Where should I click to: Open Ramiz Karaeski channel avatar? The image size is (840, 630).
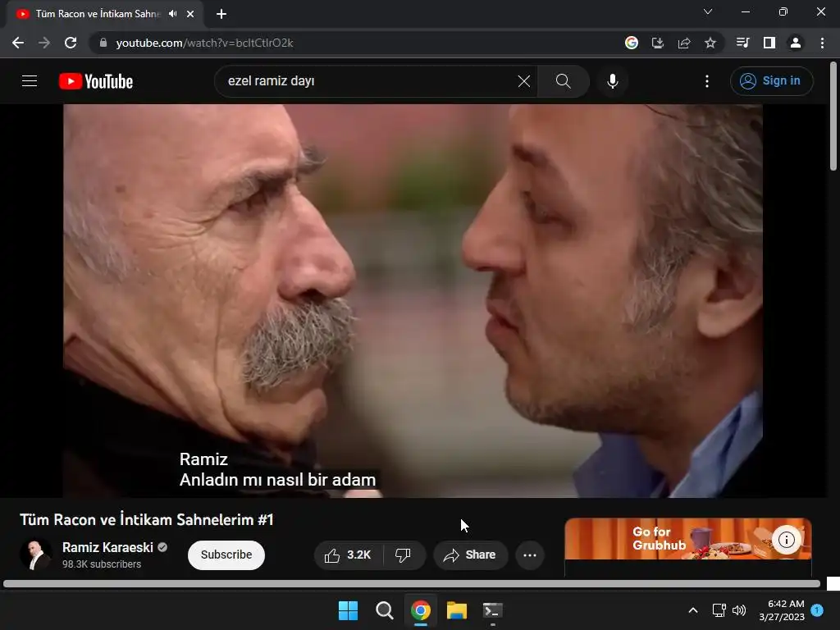36,555
